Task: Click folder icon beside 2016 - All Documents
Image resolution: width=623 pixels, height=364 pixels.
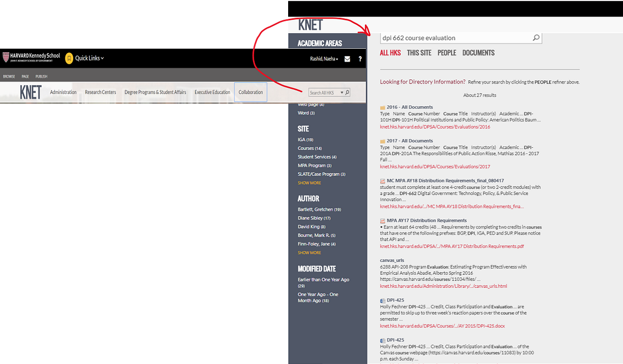Action: (x=383, y=107)
